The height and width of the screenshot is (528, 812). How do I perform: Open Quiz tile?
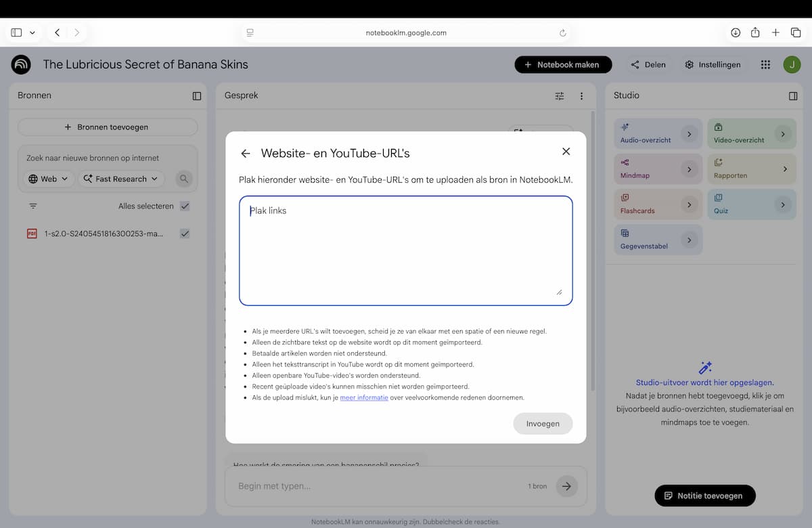[752, 204]
